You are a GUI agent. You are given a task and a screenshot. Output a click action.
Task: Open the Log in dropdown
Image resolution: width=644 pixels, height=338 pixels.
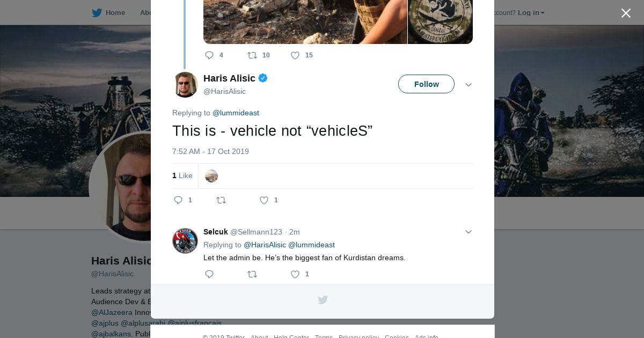531,13
